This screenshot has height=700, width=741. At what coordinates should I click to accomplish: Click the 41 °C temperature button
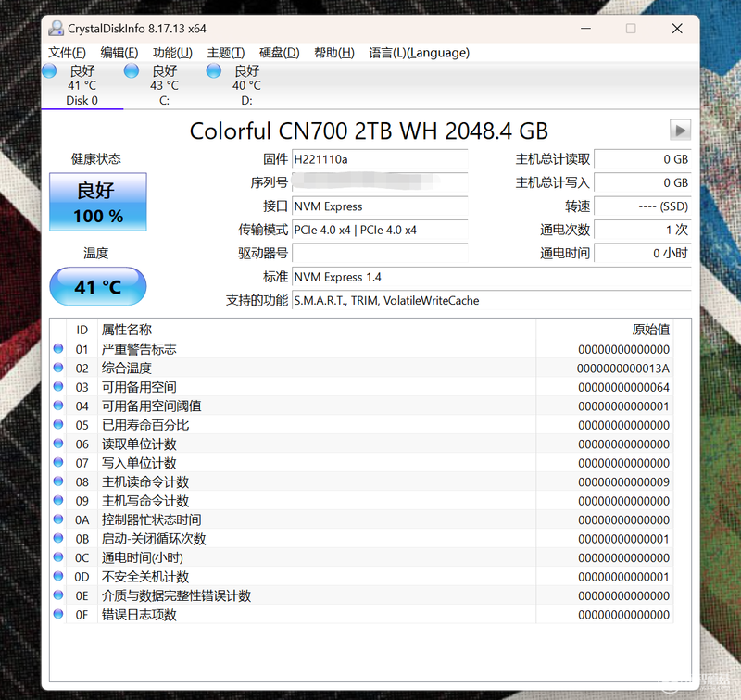(98, 286)
